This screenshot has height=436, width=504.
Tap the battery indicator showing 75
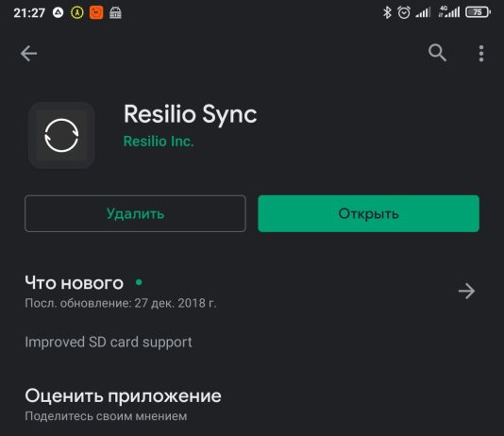point(478,12)
